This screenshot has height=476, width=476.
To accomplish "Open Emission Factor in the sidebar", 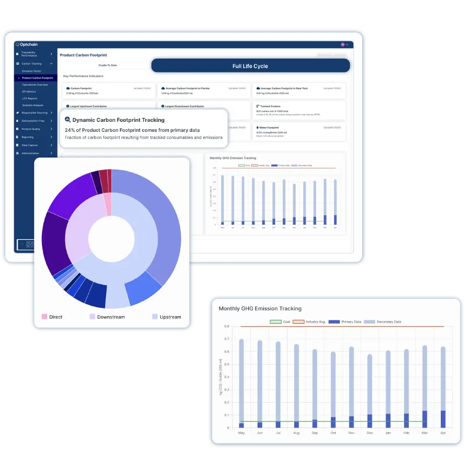I will coord(31,71).
